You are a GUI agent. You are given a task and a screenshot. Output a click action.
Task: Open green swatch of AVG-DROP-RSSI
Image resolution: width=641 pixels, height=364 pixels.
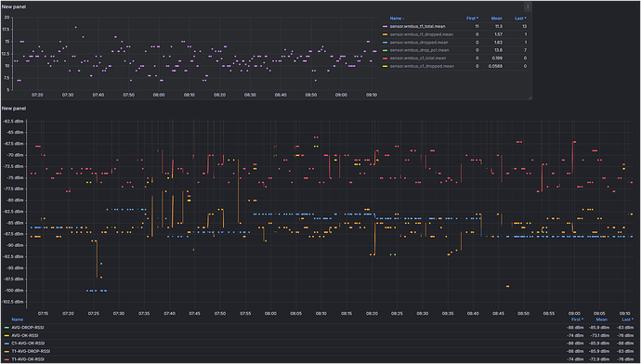[x=7, y=328]
